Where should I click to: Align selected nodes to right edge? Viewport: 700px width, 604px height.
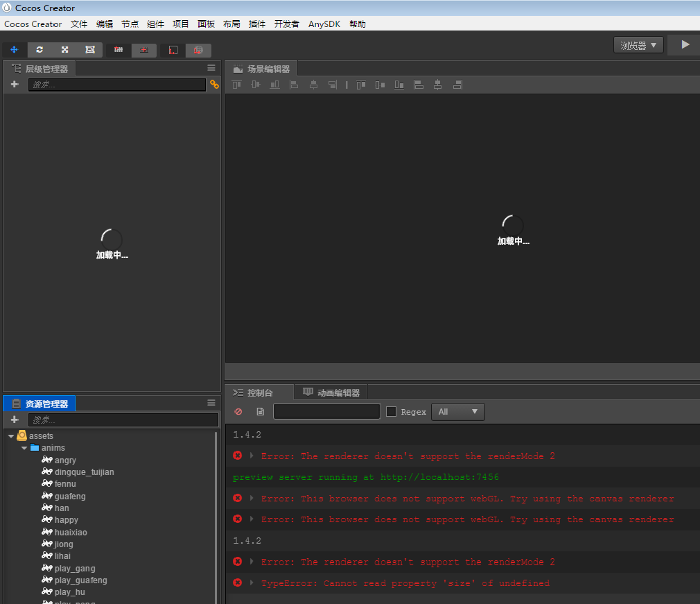[333, 85]
